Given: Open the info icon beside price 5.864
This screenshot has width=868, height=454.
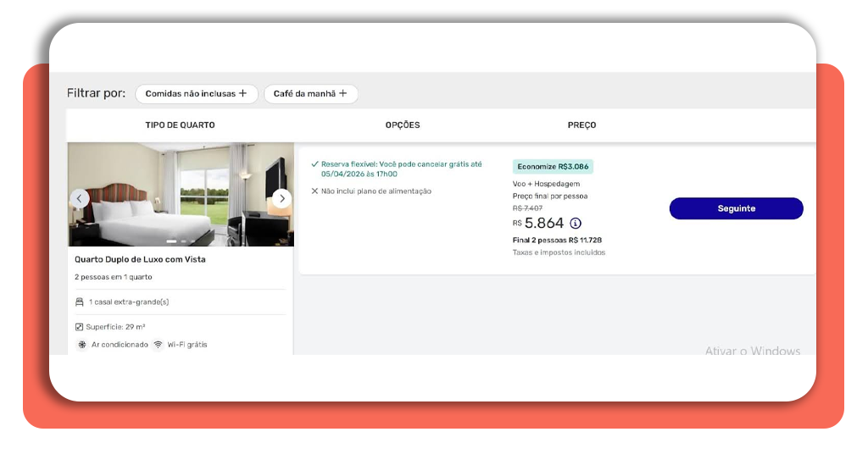Looking at the screenshot, I should [x=576, y=224].
